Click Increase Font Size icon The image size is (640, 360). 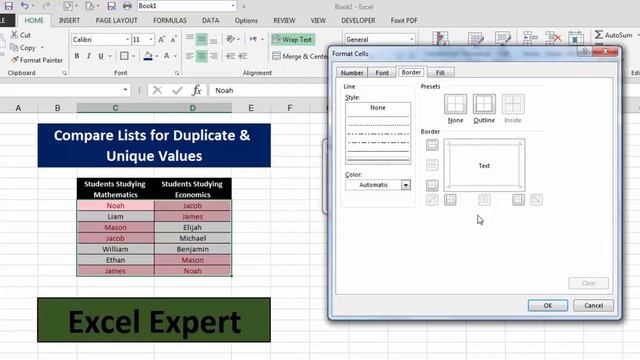(162, 40)
